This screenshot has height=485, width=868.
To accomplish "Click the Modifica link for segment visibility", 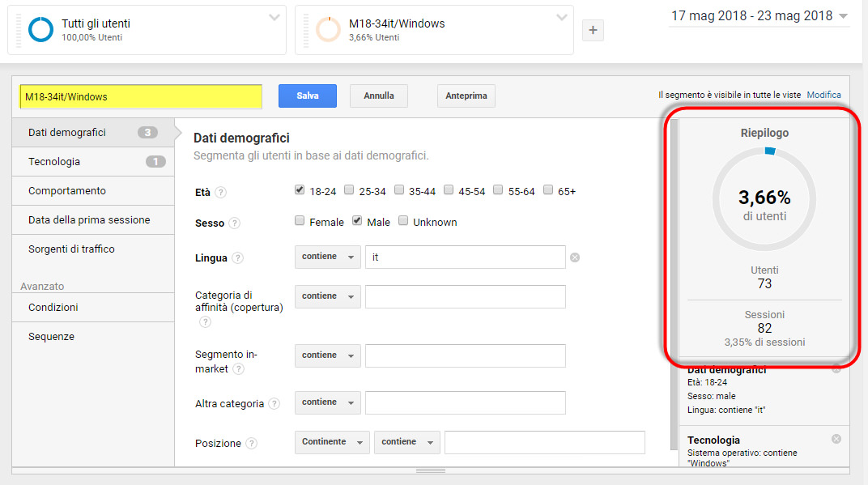I will [823, 95].
